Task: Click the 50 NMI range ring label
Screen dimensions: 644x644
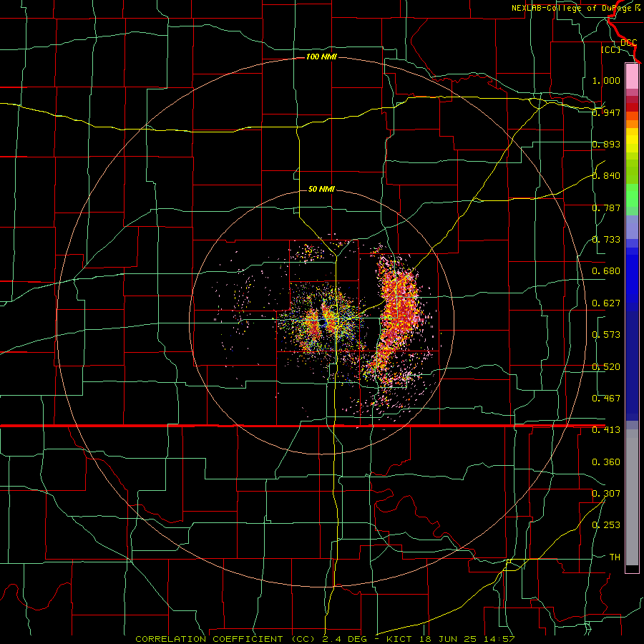Action: point(321,189)
